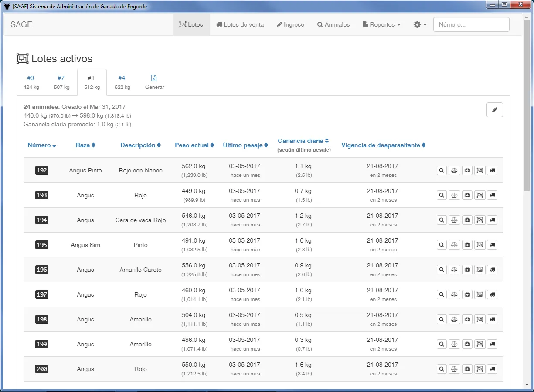The image size is (534, 392).
Task: Go to the Ingreso section
Action: point(290,25)
